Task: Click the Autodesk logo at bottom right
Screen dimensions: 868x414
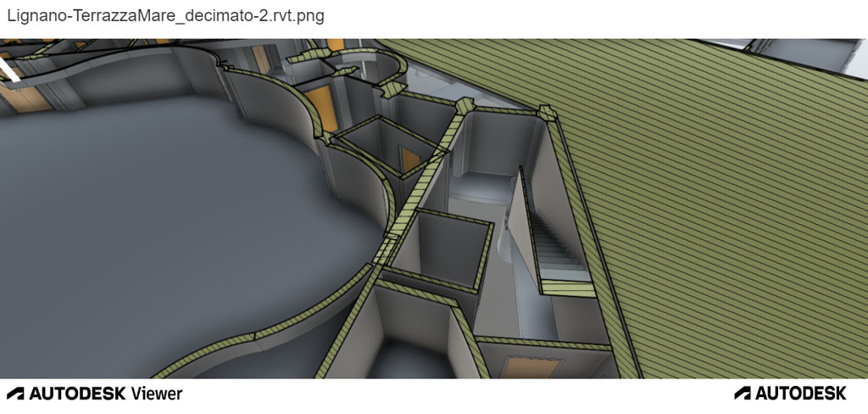Action: (x=790, y=394)
